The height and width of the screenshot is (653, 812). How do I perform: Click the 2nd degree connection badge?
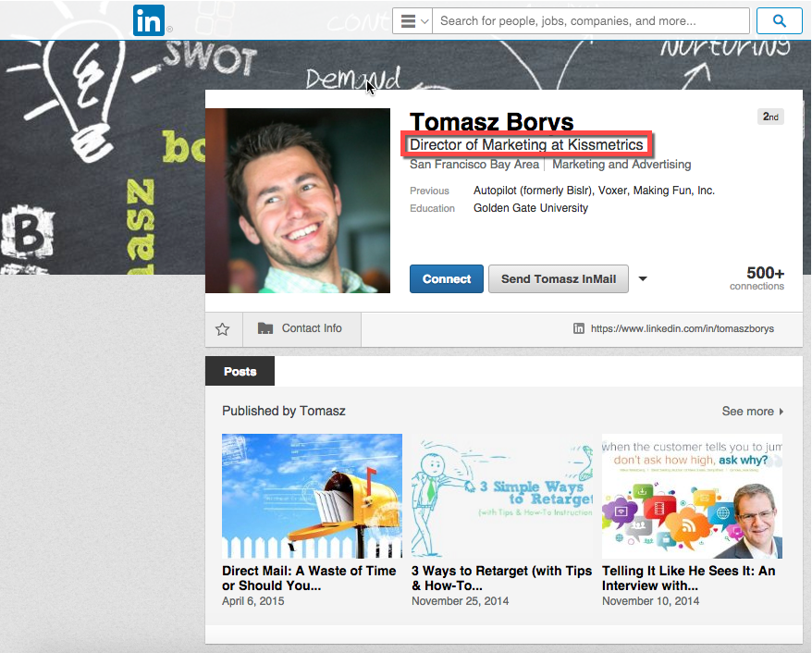point(769,117)
